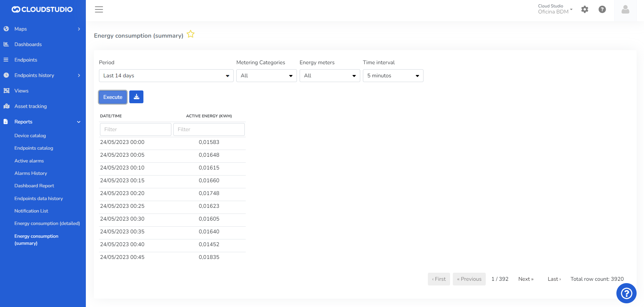Open the settings gear icon
The width and height of the screenshot is (644, 307).
[x=585, y=9]
